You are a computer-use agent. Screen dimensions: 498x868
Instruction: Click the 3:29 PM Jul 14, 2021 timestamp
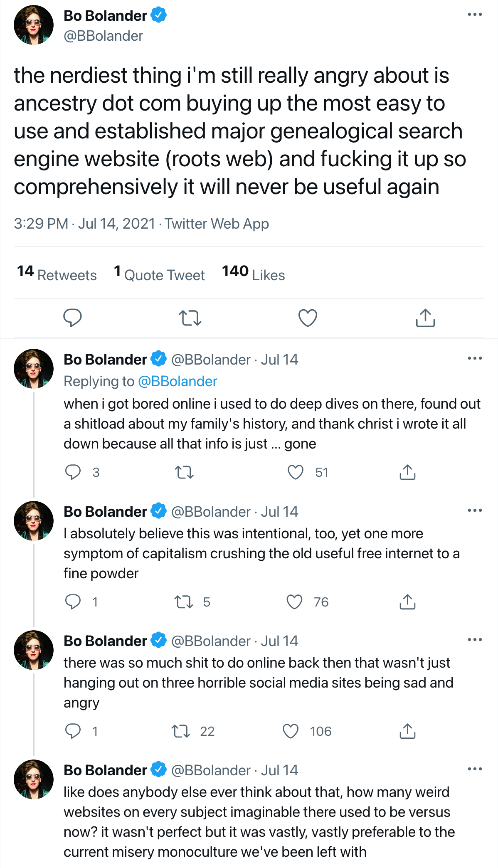(84, 224)
